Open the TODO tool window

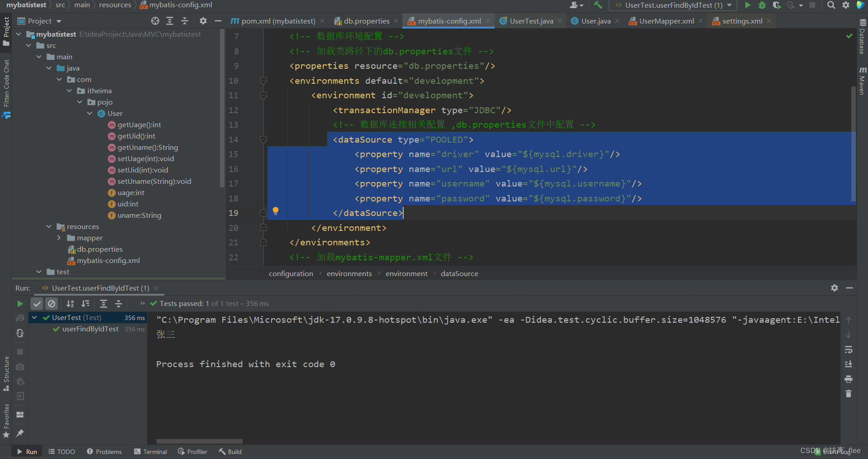click(62, 452)
